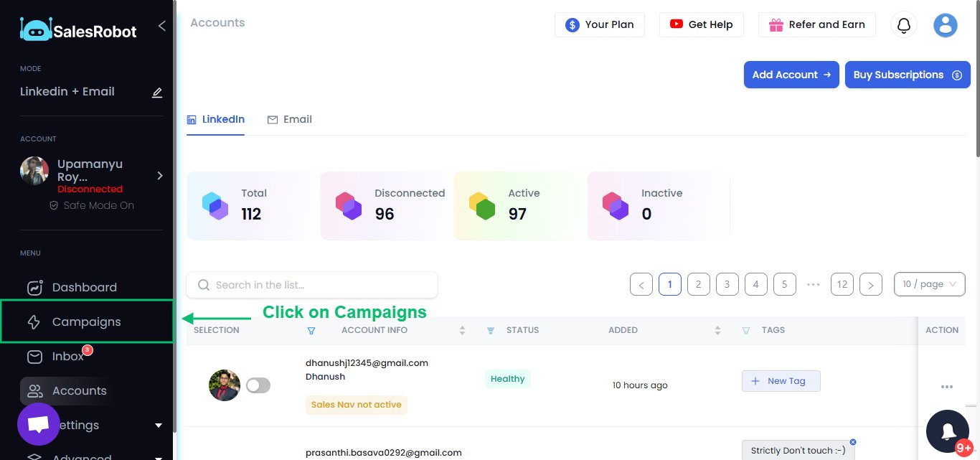Select the LinkedIn tab
The width and height of the screenshot is (980, 460).
[x=216, y=119]
